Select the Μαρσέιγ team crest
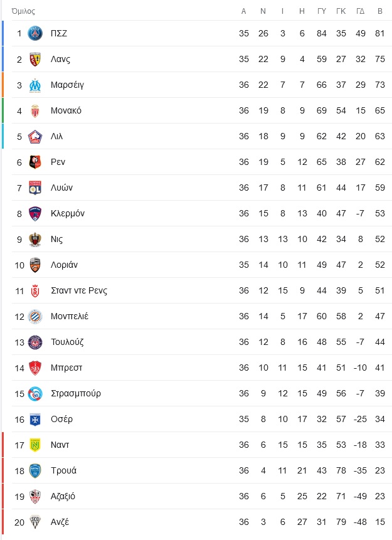This screenshot has height=540, width=392. 34,85
